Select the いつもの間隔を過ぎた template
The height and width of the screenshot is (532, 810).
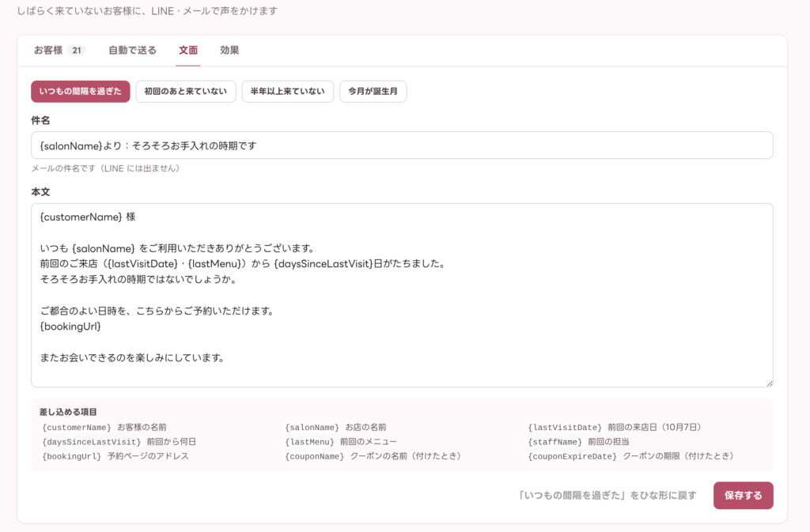click(81, 92)
